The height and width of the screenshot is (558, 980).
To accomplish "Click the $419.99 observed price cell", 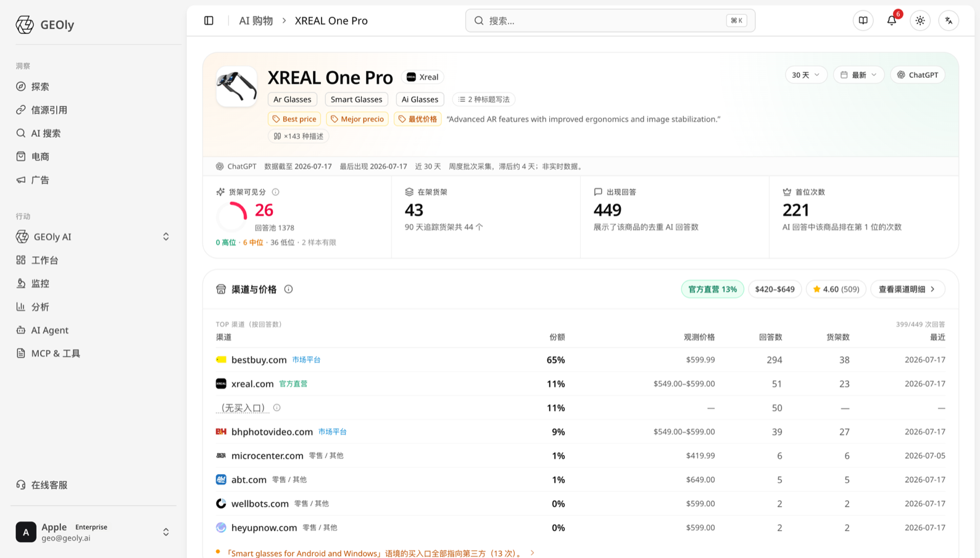I will pyautogui.click(x=700, y=456).
